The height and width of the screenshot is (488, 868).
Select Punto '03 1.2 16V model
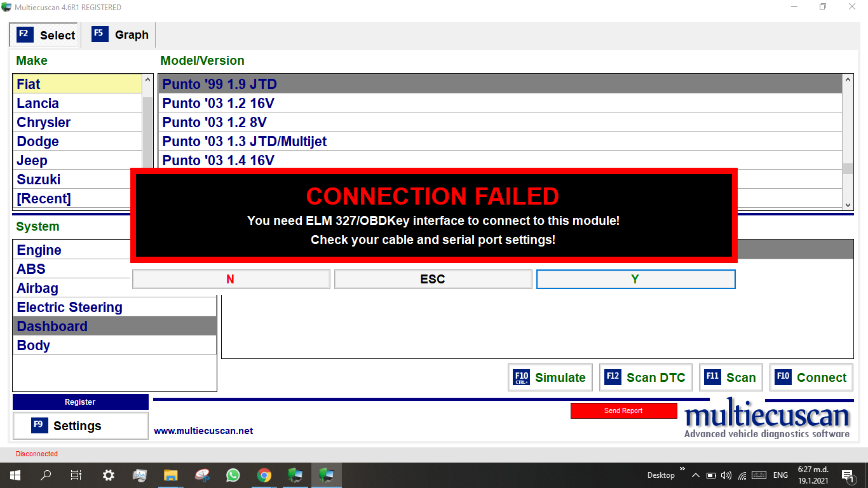pyautogui.click(x=501, y=103)
